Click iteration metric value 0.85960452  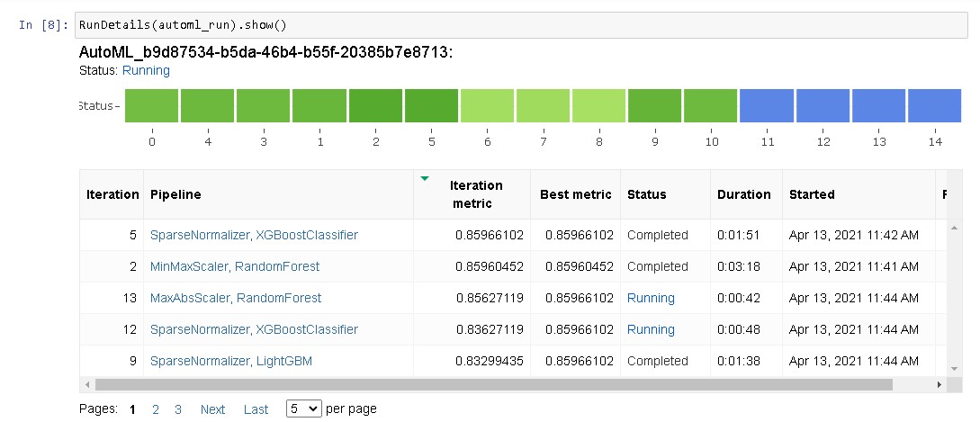point(490,266)
